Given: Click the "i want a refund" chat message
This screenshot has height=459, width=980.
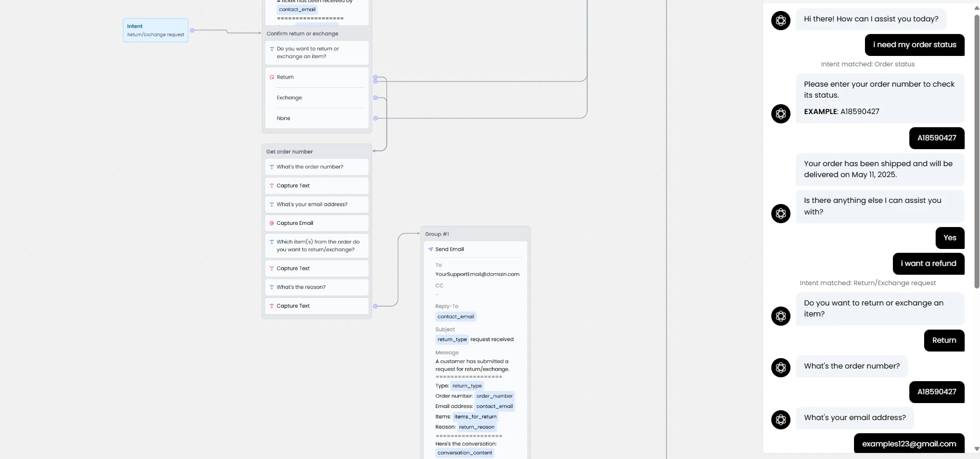Looking at the screenshot, I should point(929,264).
